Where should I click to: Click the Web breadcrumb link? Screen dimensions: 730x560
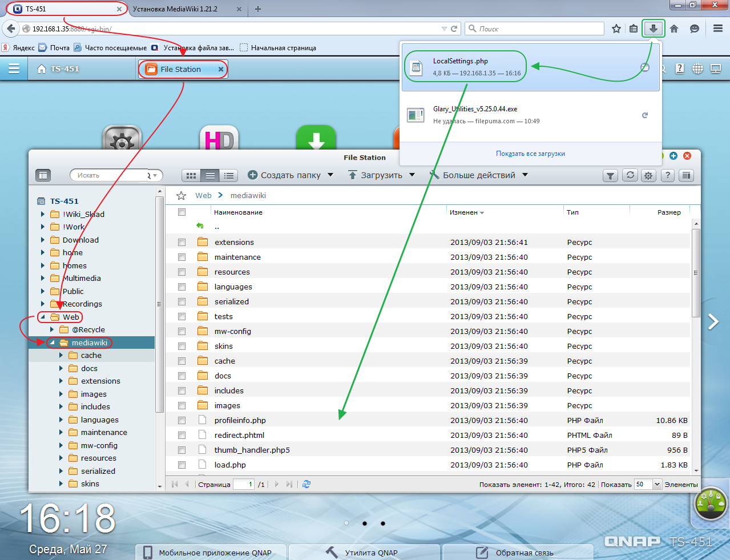click(x=203, y=195)
